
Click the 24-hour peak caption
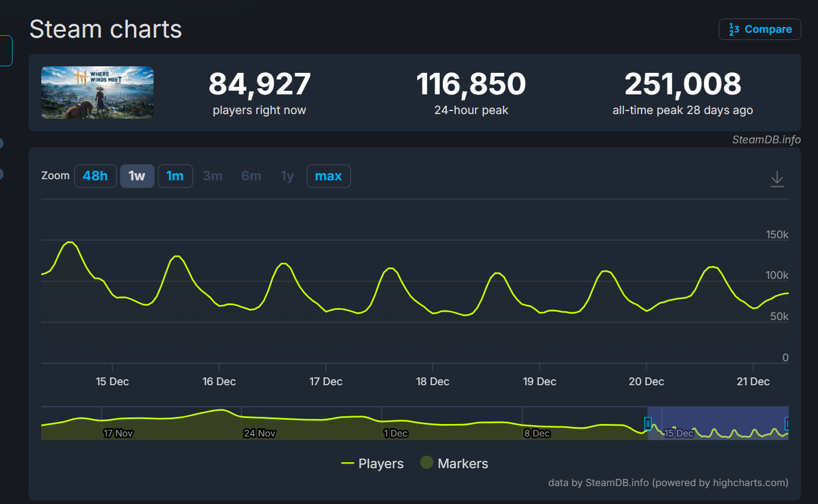pos(471,110)
